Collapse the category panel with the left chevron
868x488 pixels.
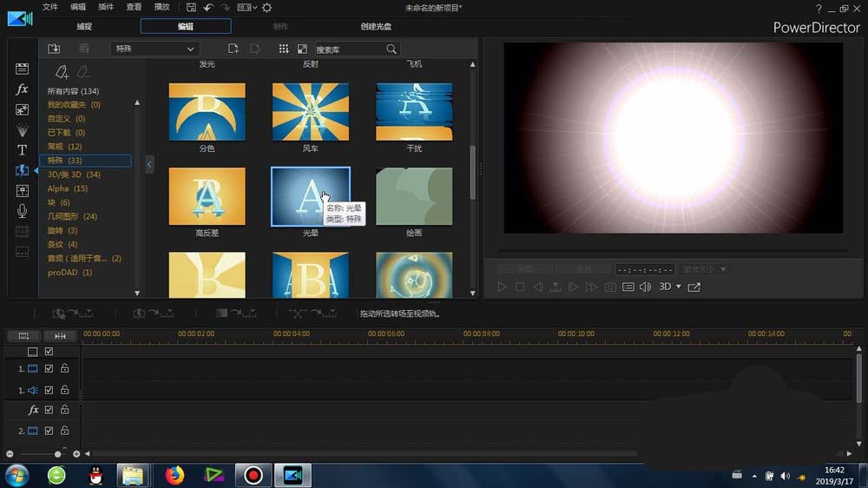coord(149,164)
